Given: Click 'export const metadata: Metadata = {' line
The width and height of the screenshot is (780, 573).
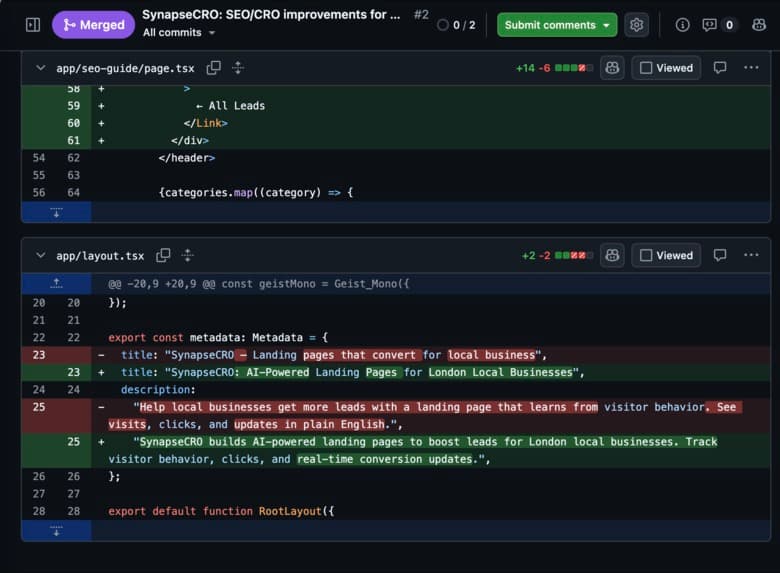Looking at the screenshot, I should point(396,338).
